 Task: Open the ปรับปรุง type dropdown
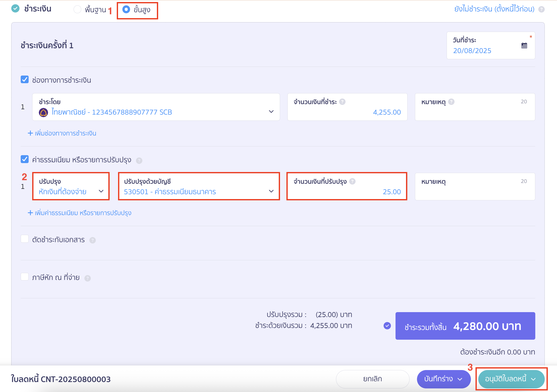pos(71,187)
